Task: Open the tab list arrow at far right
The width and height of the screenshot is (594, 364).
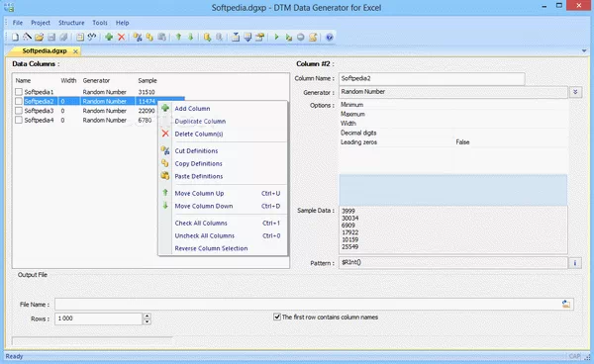Action: 584,50
